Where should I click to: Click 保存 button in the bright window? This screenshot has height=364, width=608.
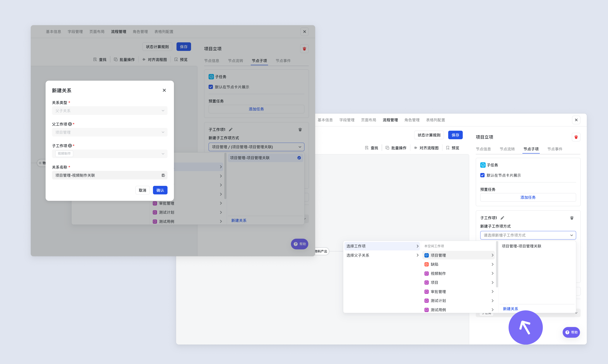pos(455,135)
